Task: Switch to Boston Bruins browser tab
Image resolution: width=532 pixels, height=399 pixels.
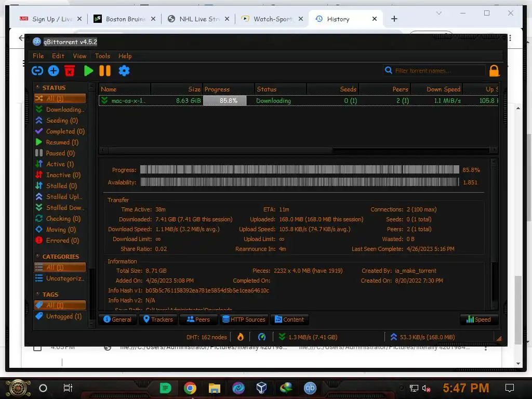Action: click(x=125, y=19)
